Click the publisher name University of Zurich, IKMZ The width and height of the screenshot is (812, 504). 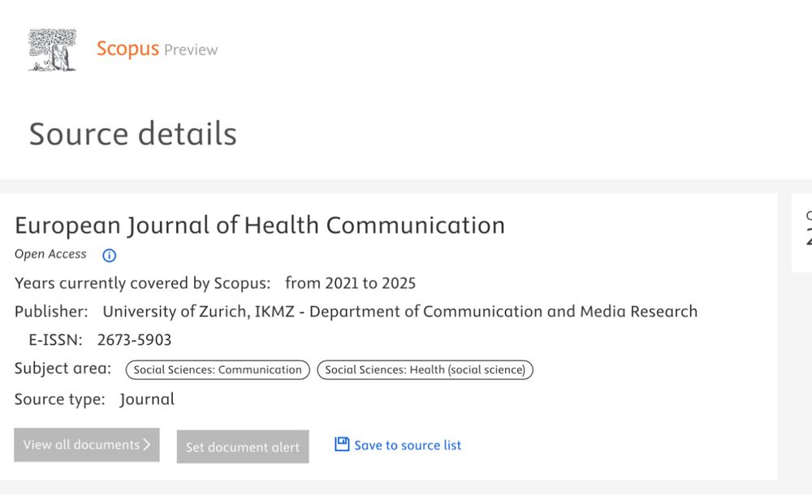click(x=198, y=312)
